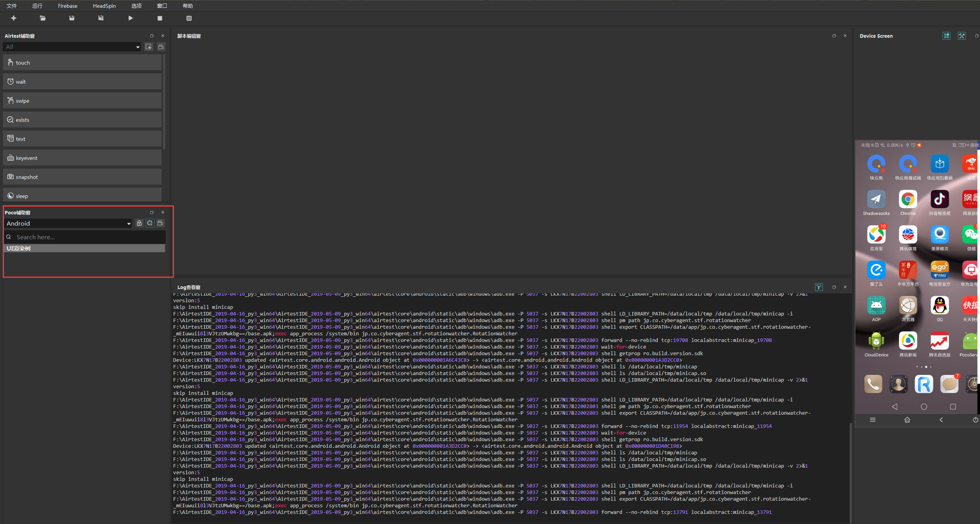
Task: Open the Firebase menu
Action: (68, 6)
